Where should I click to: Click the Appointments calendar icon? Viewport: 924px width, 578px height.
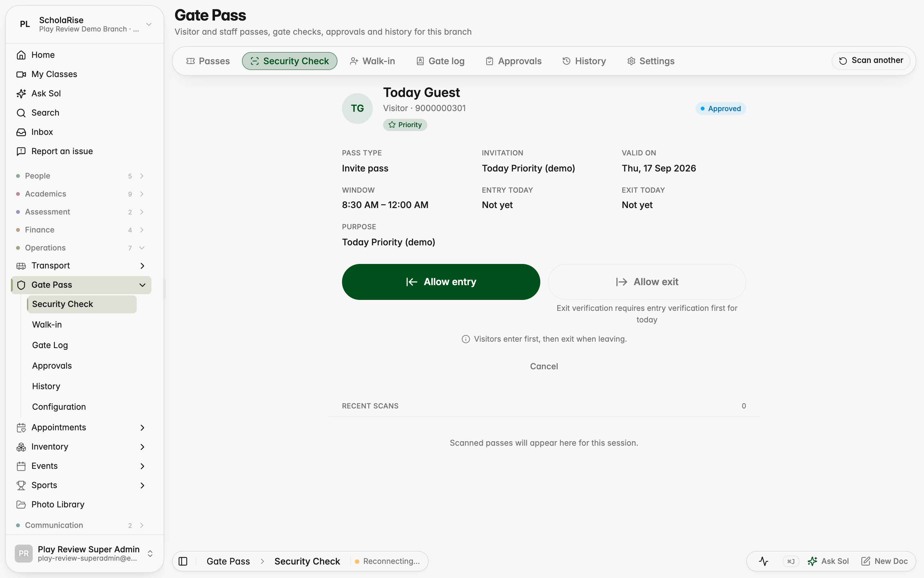point(21,427)
